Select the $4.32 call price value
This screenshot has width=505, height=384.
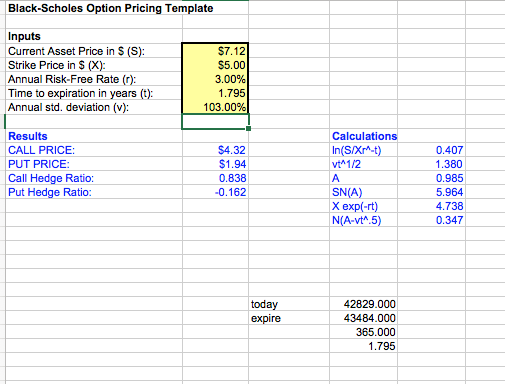click(x=232, y=150)
